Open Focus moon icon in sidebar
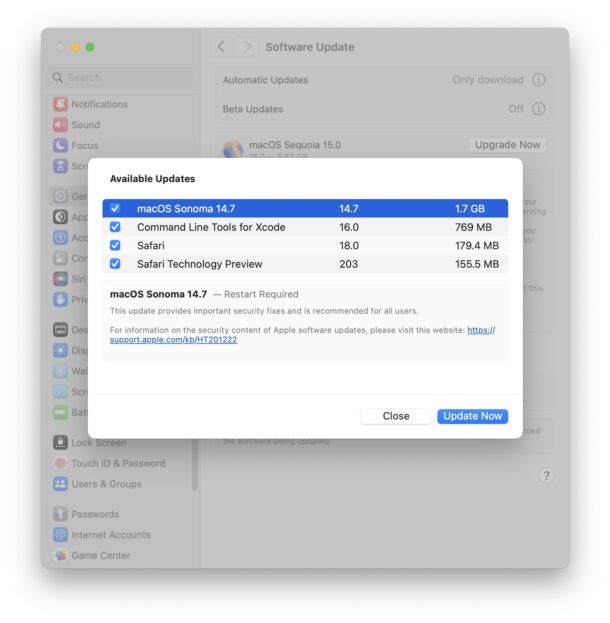610x623 pixels. 61,145
